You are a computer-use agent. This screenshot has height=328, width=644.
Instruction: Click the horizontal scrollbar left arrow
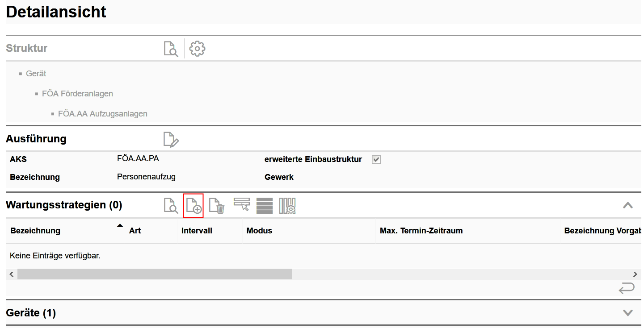(x=12, y=274)
